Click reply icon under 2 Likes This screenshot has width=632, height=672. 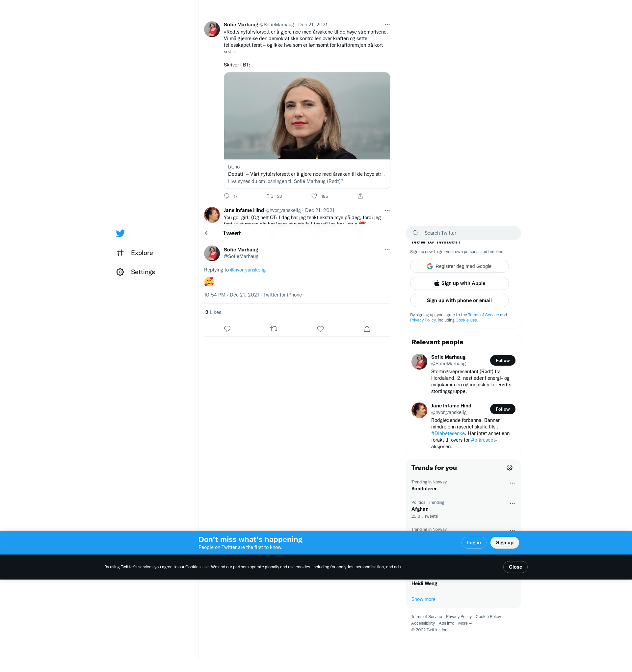(227, 329)
